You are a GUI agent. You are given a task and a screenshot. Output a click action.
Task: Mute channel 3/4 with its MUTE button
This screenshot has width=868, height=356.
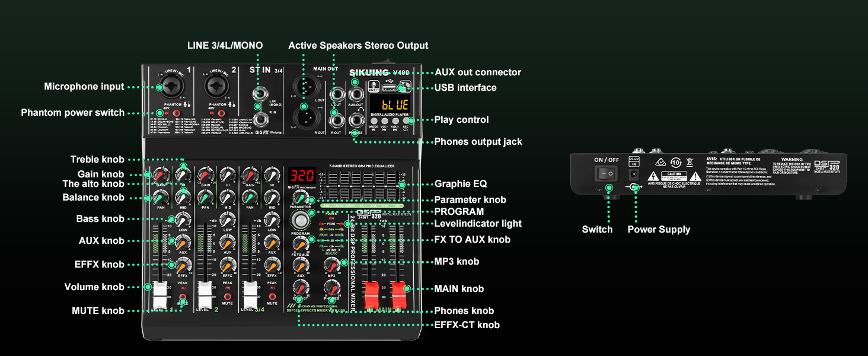[272, 297]
